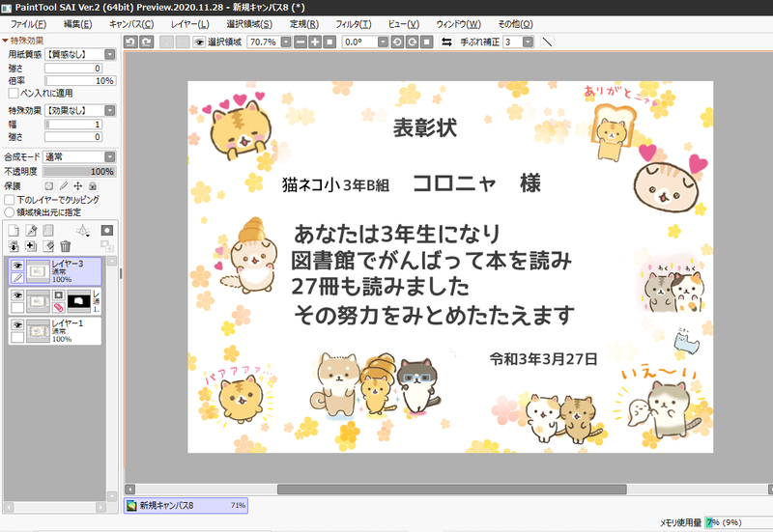Viewport: 773px width, 532px height.
Task: Toggle selection visibility eye icon (選択領域)
Action: tap(199, 42)
